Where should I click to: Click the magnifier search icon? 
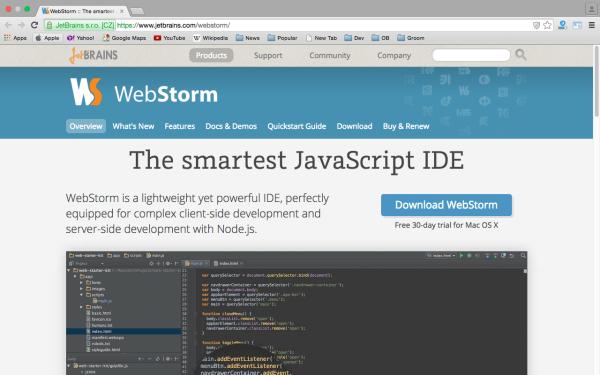click(x=520, y=55)
